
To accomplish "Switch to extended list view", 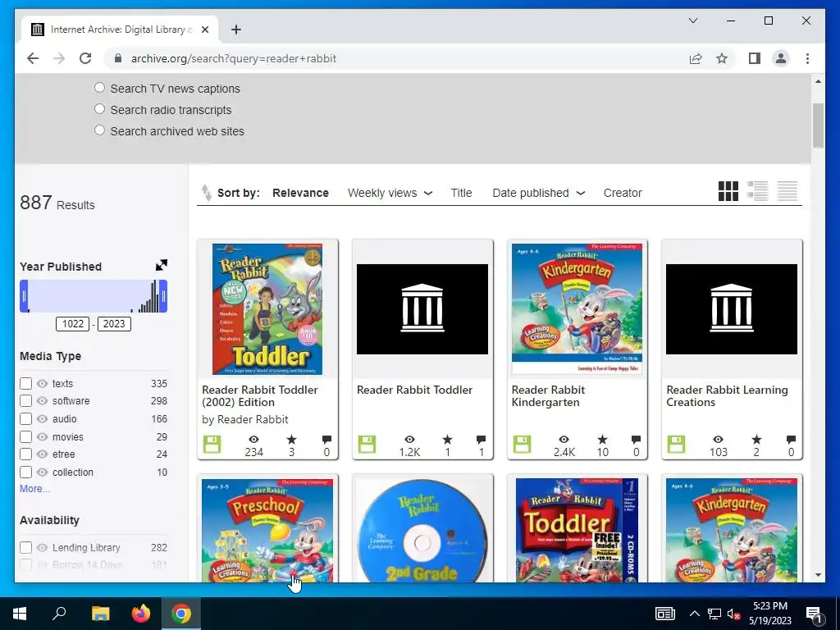I will [757, 191].
